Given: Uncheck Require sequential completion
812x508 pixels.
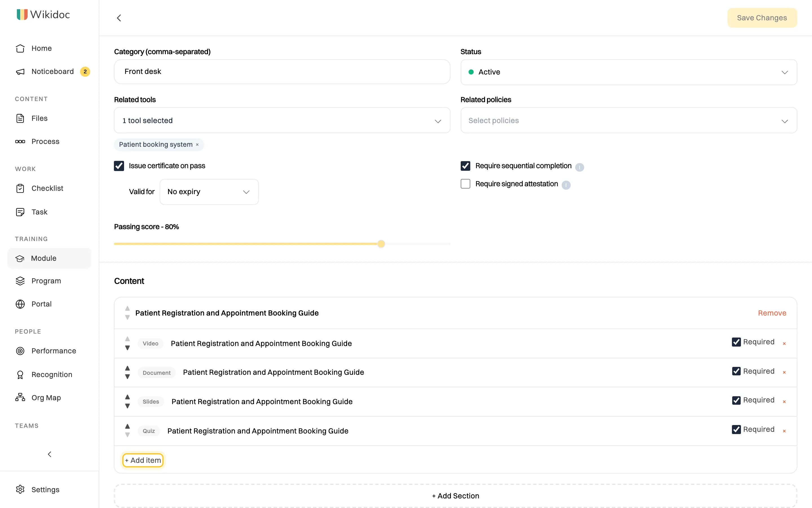Looking at the screenshot, I should tap(465, 166).
